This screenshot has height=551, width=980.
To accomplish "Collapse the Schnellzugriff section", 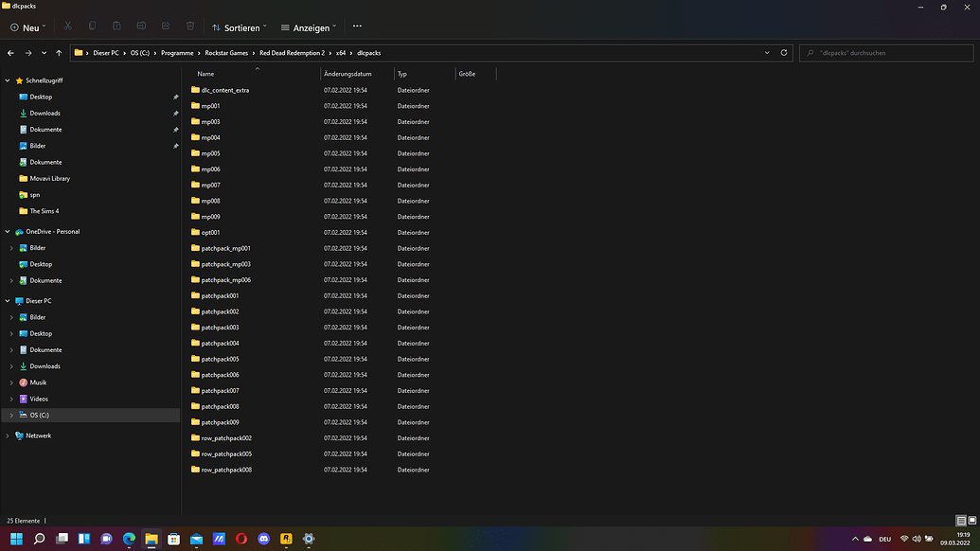I will 8,80.
